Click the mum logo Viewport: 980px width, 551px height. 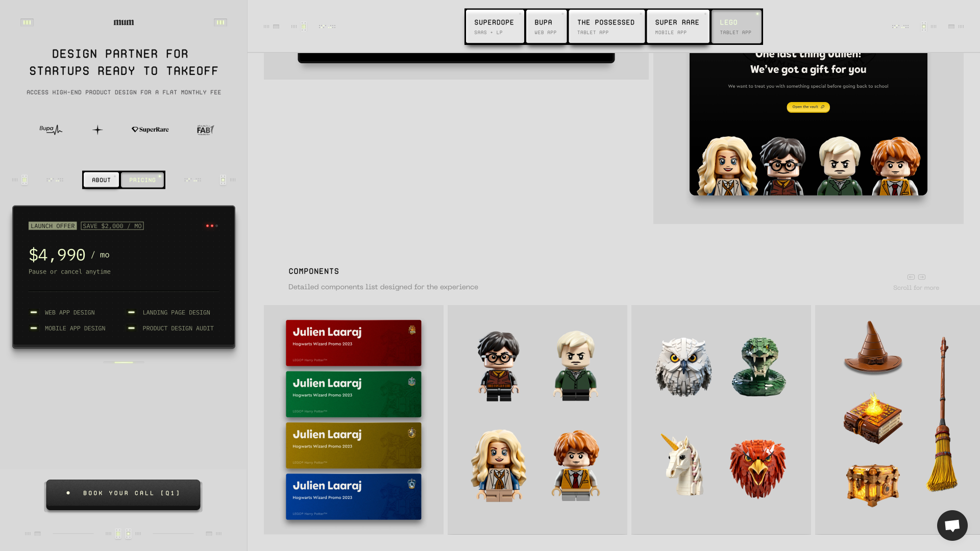[124, 22]
